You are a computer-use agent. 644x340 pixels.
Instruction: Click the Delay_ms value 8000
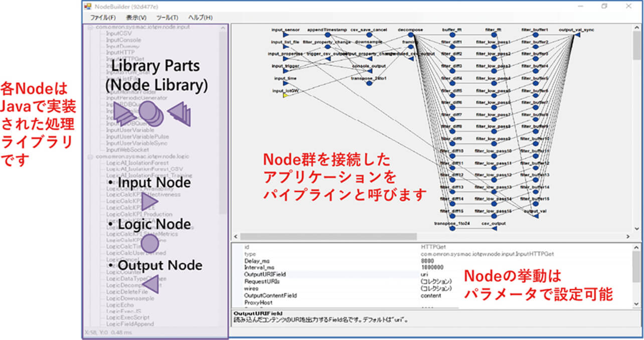(x=428, y=261)
